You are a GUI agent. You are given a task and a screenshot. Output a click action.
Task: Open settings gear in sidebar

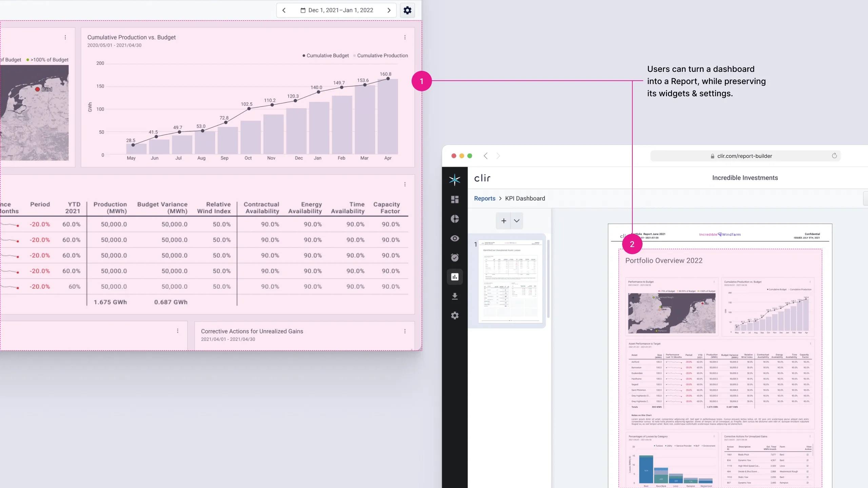(455, 316)
